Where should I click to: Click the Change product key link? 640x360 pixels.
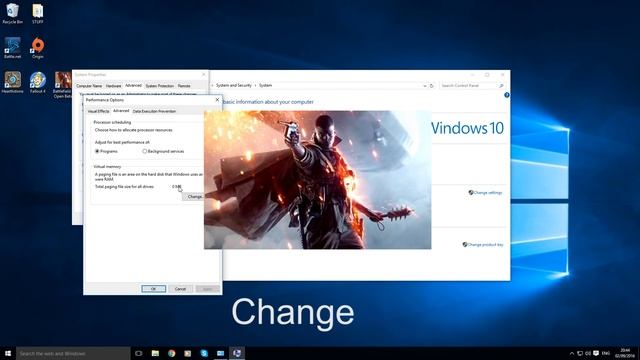coord(483,244)
